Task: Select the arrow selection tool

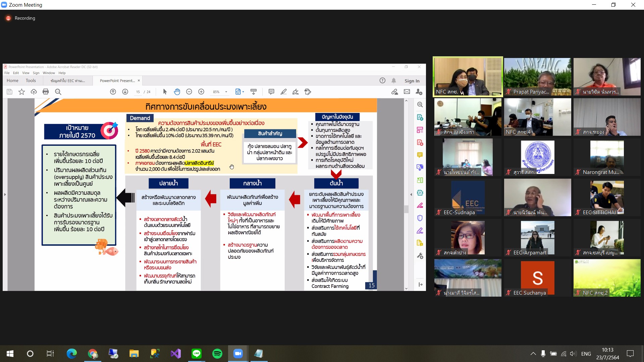Action: [165, 92]
